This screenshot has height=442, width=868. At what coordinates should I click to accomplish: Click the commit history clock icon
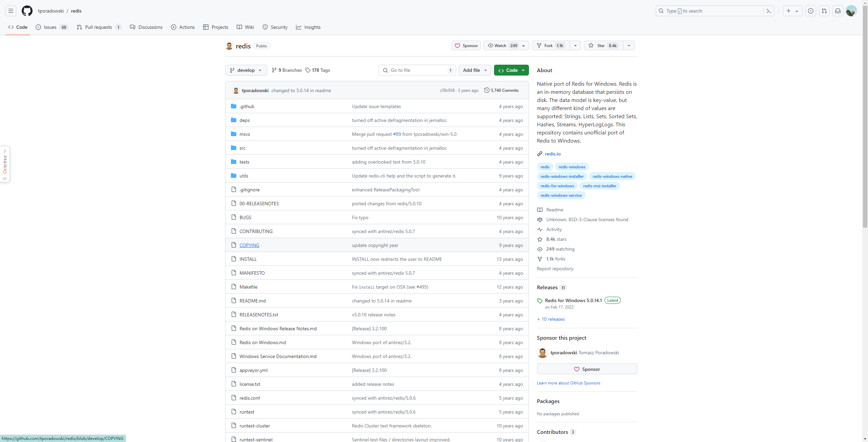point(487,90)
